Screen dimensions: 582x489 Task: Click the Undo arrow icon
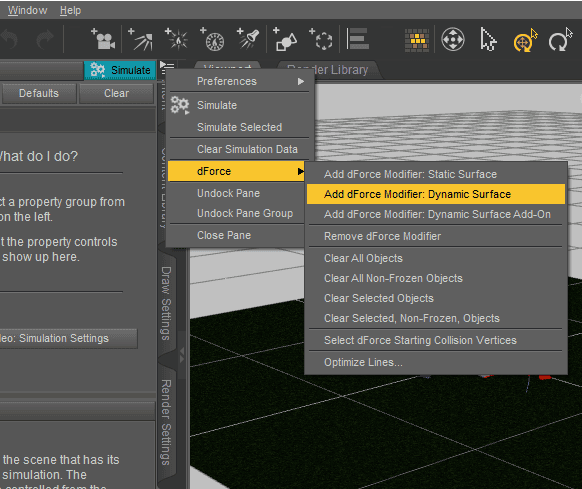click(x=9, y=39)
